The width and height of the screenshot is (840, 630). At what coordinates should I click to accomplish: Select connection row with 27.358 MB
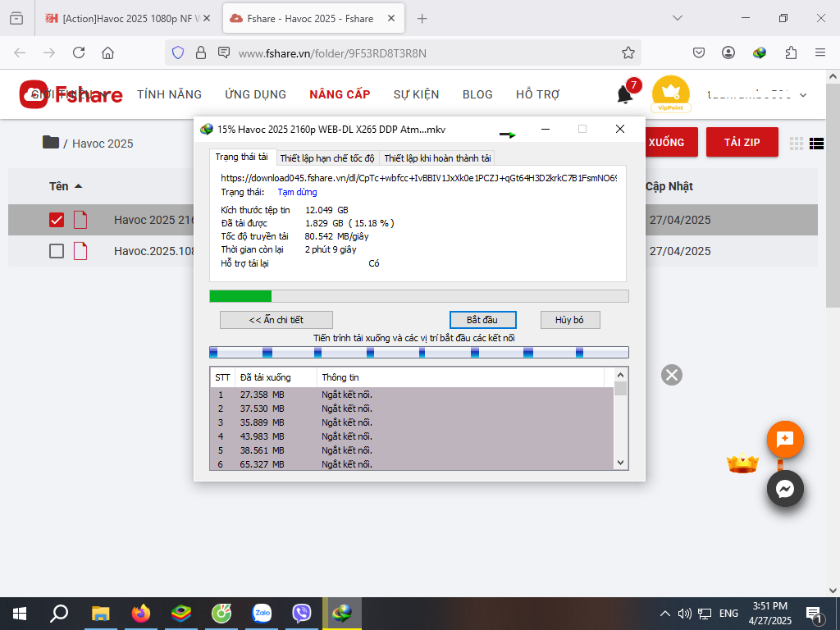tap(412, 395)
